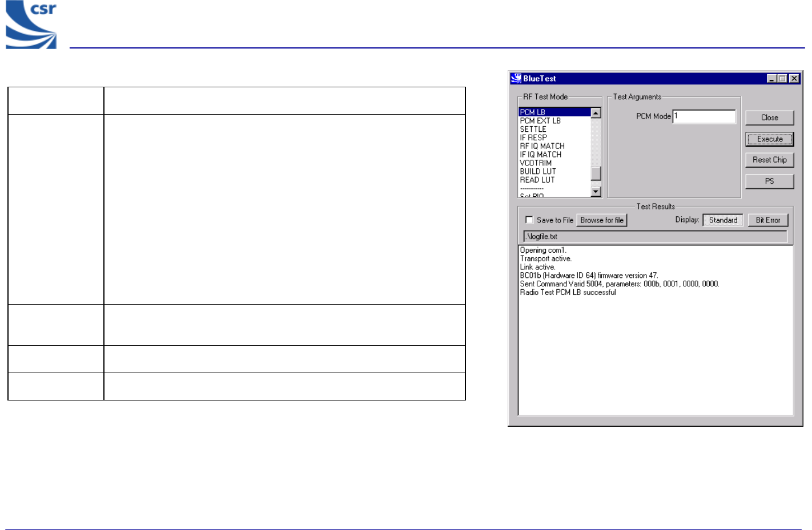This screenshot has height=530, width=812.
Task: Select IF IQ MATCH test mode
Action: coord(554,155)
